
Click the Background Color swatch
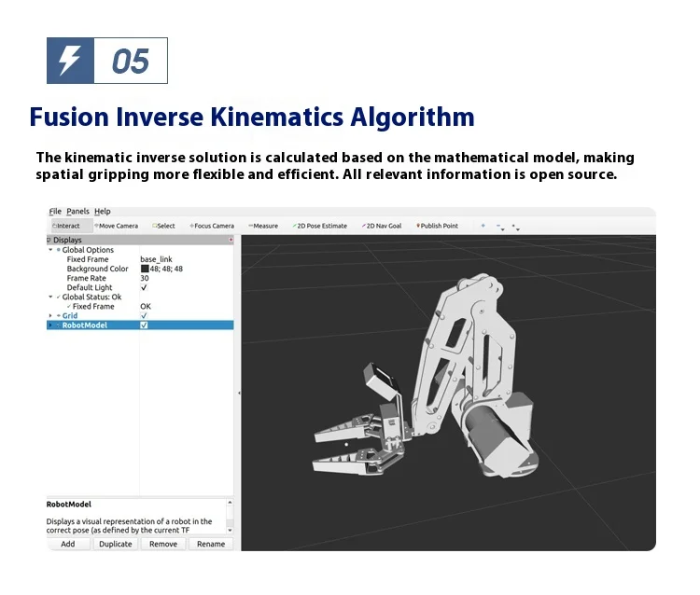(x=145, y=269)
